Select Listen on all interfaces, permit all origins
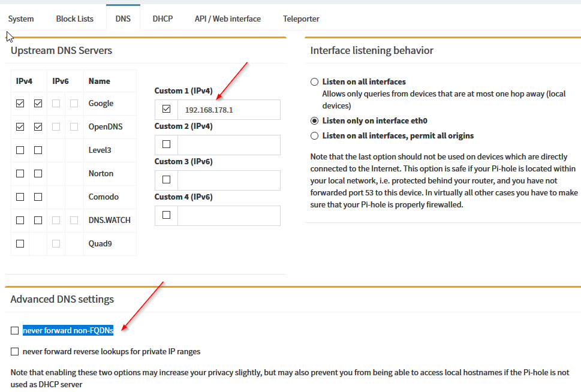This screenshot has height=392, width=581. pos(314,136)
